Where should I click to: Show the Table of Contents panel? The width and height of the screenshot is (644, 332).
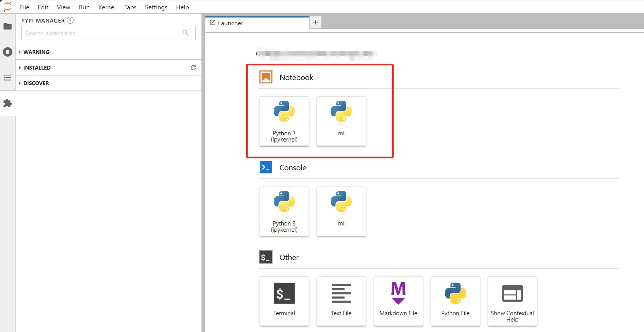[x=7, y=78]
